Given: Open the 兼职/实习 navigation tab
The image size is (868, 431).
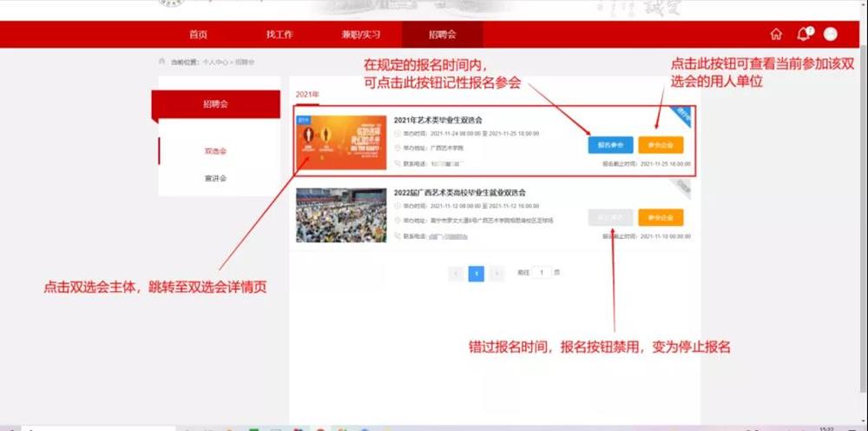Looking at the screenshot, I should [361, 35].
